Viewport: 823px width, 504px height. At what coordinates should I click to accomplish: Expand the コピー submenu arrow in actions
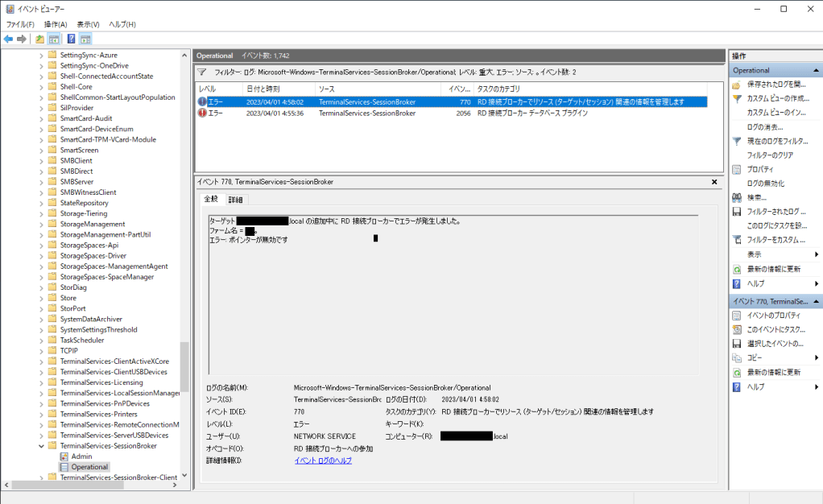click(817, 357)
